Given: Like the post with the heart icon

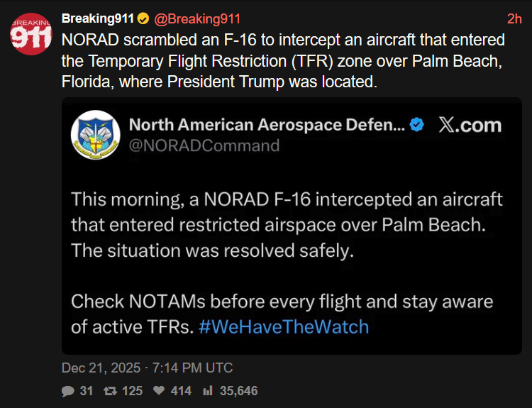Looking at the screenshot, I should 160,391.
